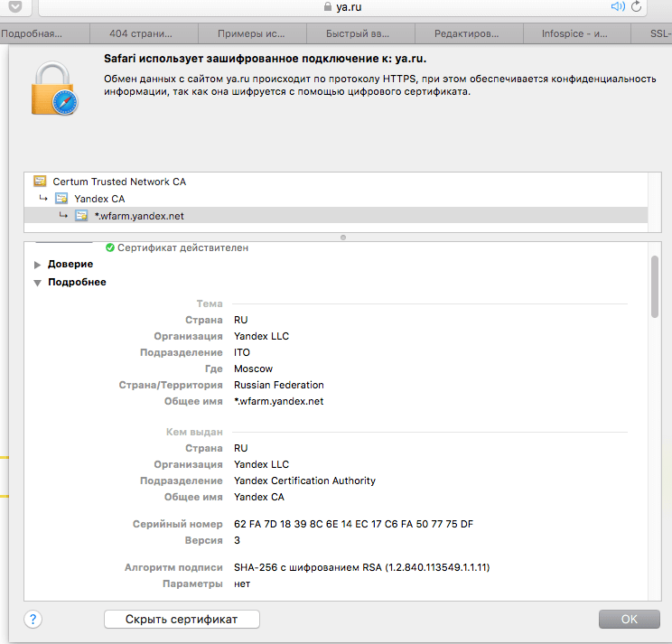Click the ITO department value
This screenshot has height=644, width=672.
pyautogui.click(x=242, y=352)
